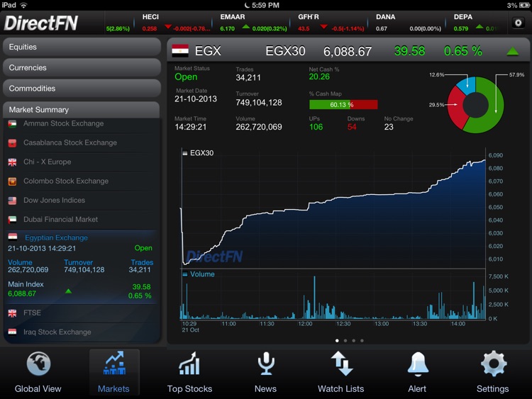Select Amman Stock Exchange

click(82, 124)
